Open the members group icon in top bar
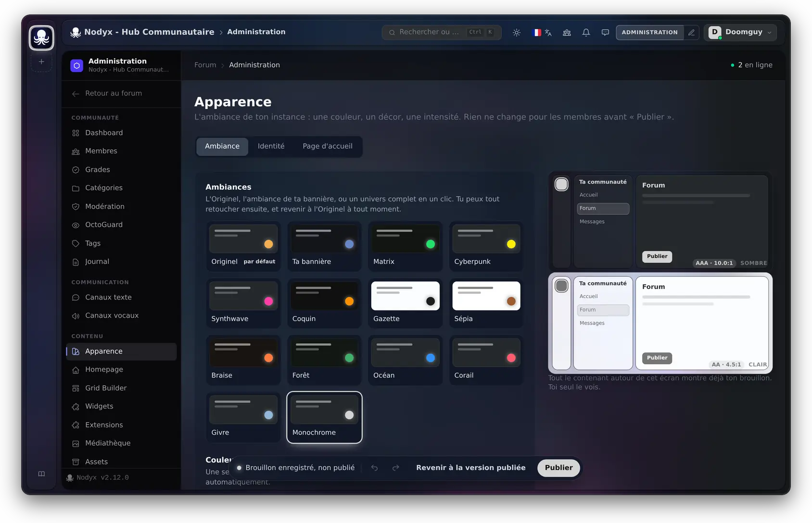 click(567, 33)
